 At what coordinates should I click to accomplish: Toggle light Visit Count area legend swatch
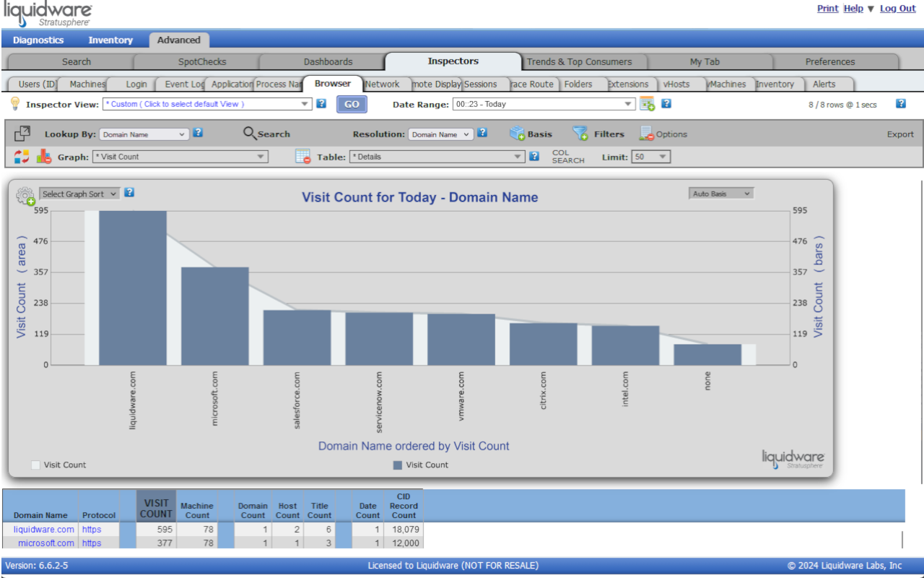pos(35,465)
